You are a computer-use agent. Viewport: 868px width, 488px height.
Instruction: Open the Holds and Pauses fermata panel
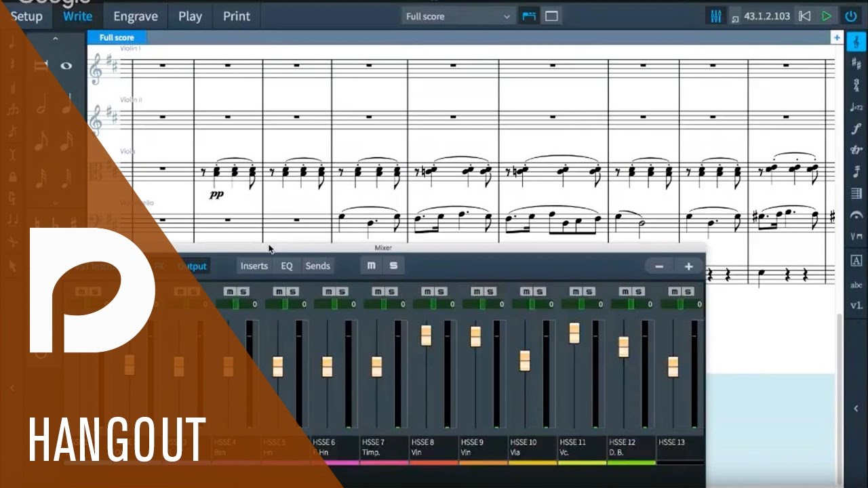point(856,216)
